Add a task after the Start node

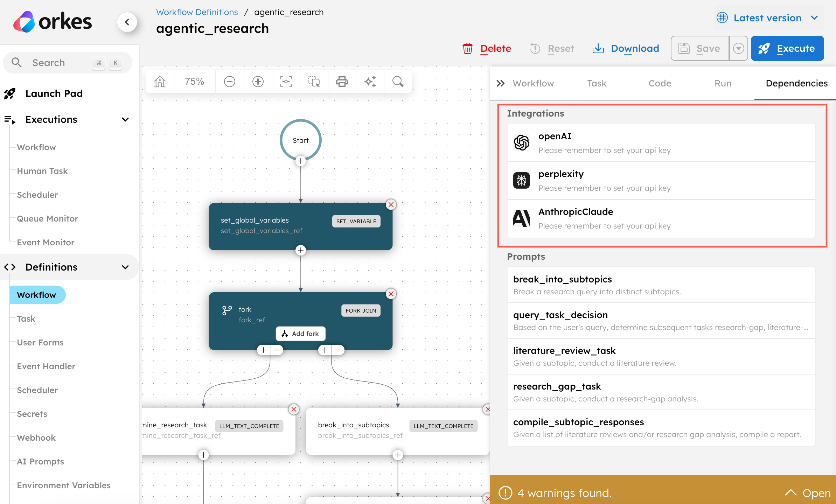coord(301,161)
